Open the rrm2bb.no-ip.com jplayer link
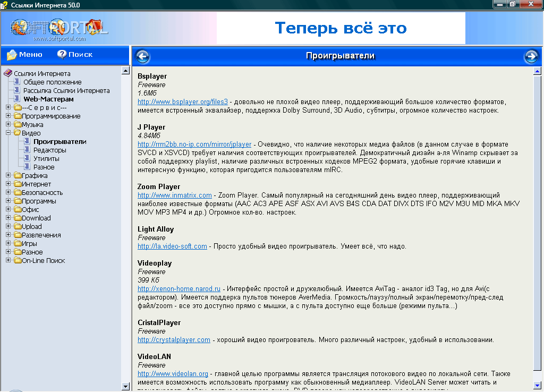This screenshot has height=392, width=544. pos(194,144)
